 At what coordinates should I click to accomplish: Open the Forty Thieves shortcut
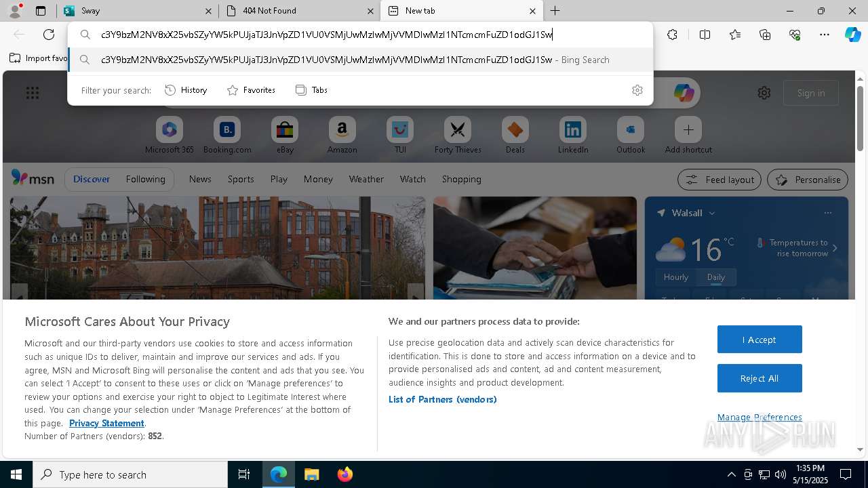tap(458, 136)
